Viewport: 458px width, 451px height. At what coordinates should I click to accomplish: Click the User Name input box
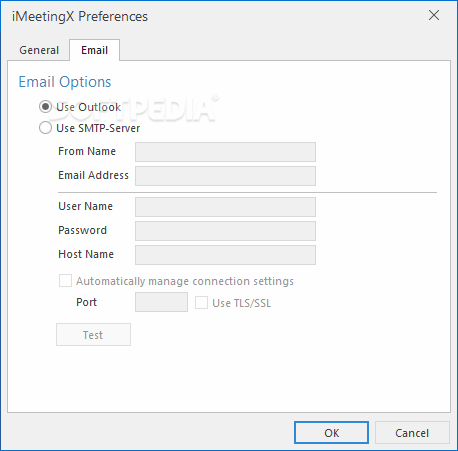225,207
